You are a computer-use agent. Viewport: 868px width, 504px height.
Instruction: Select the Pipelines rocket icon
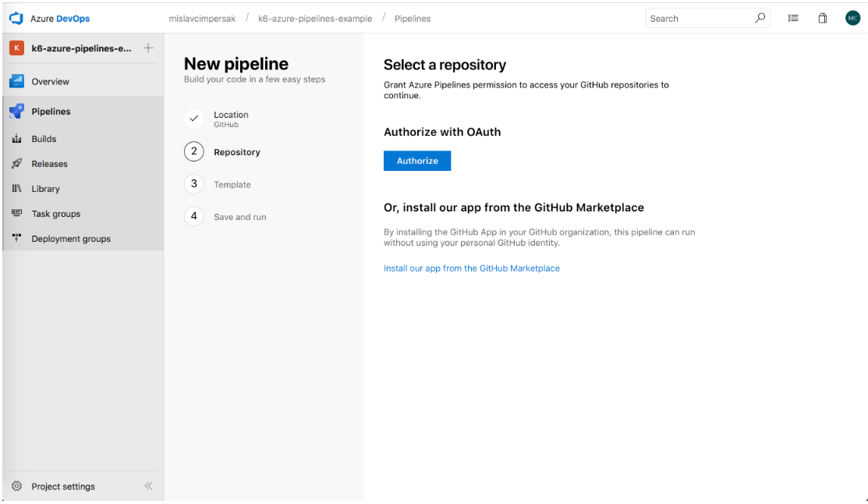16,112
